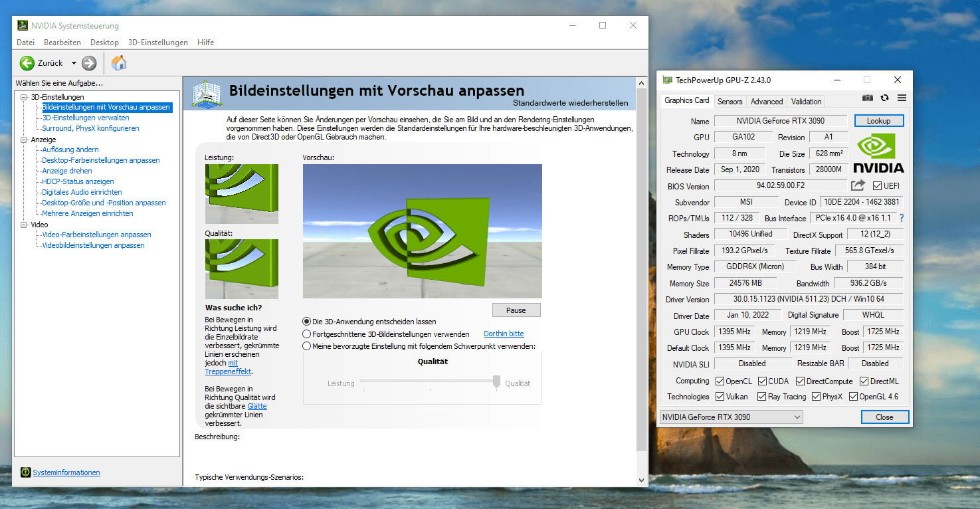Select 'Anzeige drehen' tree item
Viewport: 980px width, 509px height.
[67, 171]
